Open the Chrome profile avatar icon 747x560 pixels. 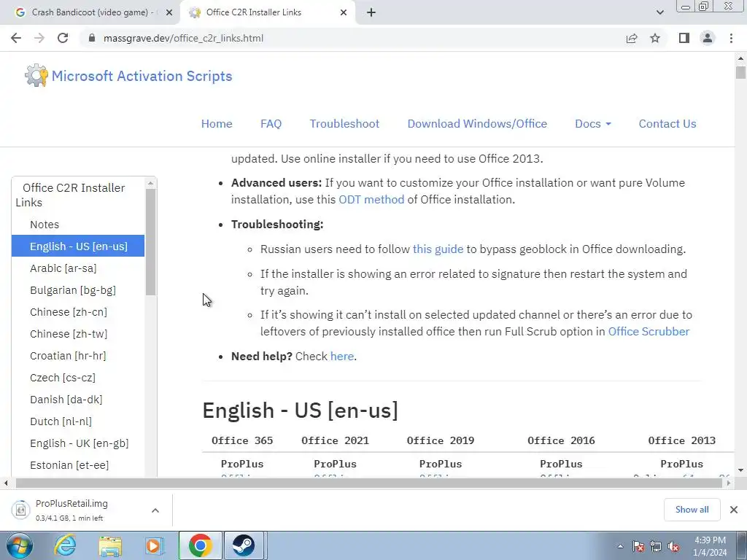click(x=708, y=38)
